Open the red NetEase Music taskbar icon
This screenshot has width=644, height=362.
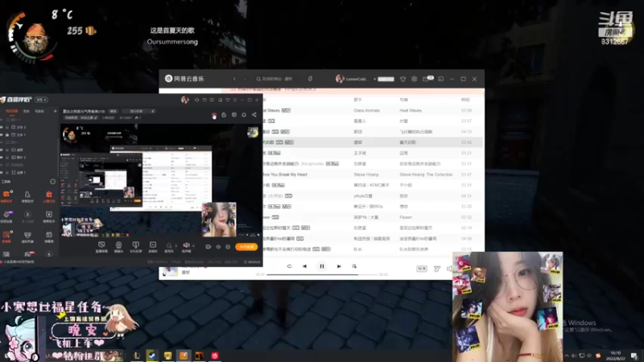(x=215, y=356)
